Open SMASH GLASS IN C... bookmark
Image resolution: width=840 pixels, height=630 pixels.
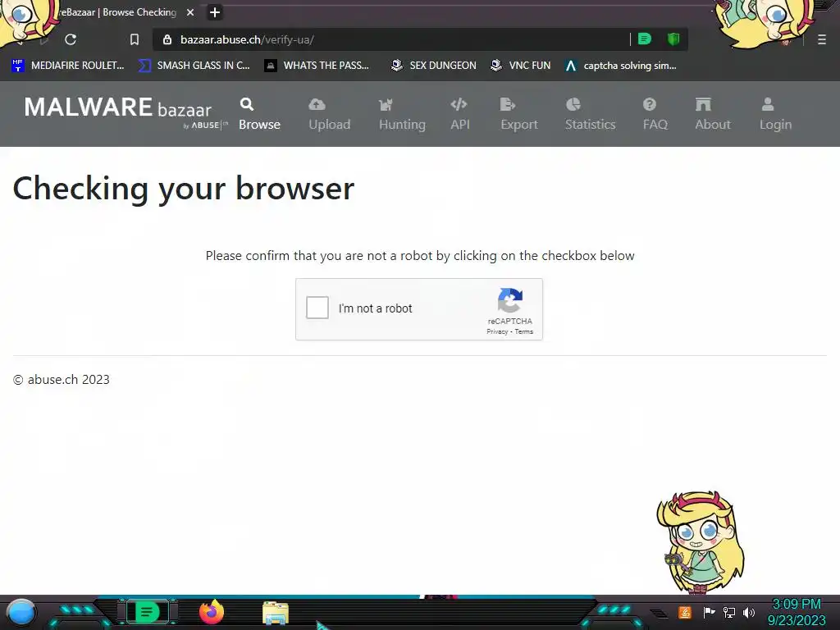(x=194, y=66)
